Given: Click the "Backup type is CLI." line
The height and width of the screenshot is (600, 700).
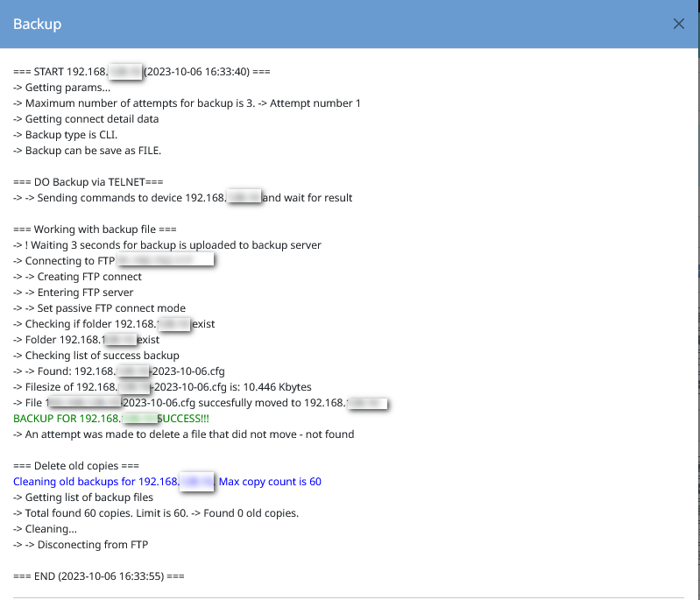Looking at the screenshot, I should [65, 135].
